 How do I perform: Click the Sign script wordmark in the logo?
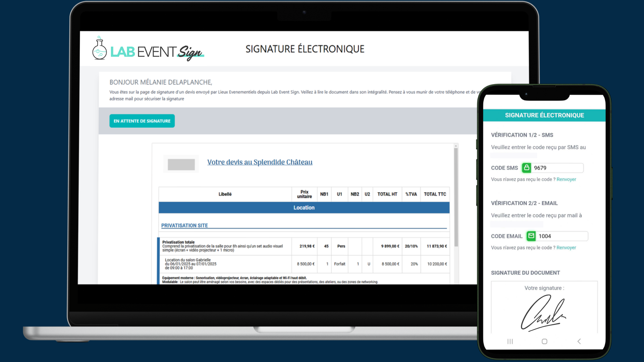[190, 53]
